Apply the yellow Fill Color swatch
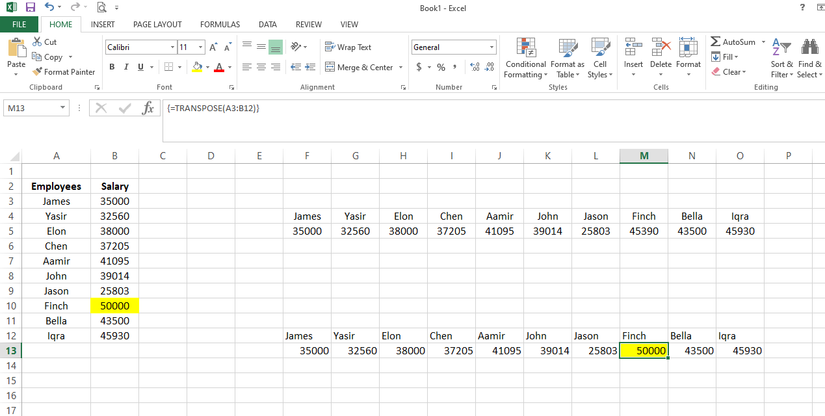 tap(197, 67)
